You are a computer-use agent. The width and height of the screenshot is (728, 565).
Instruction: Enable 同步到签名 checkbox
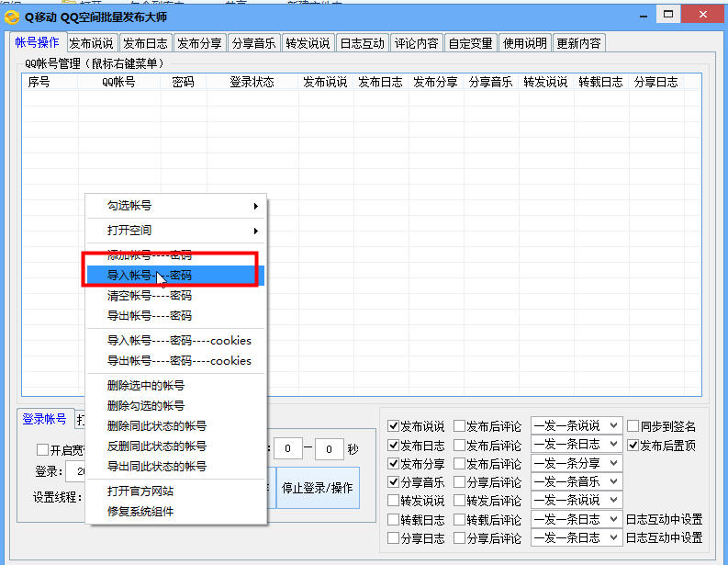pos(633,426)
